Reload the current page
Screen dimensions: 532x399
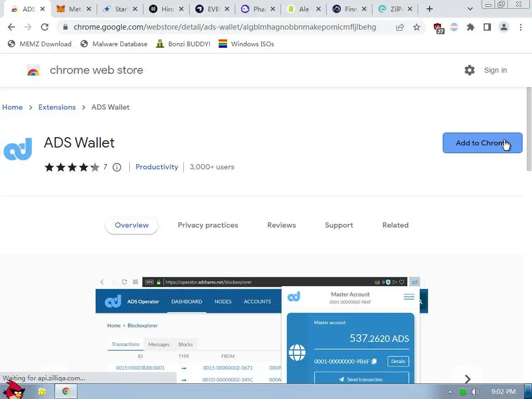coord(45,27)
